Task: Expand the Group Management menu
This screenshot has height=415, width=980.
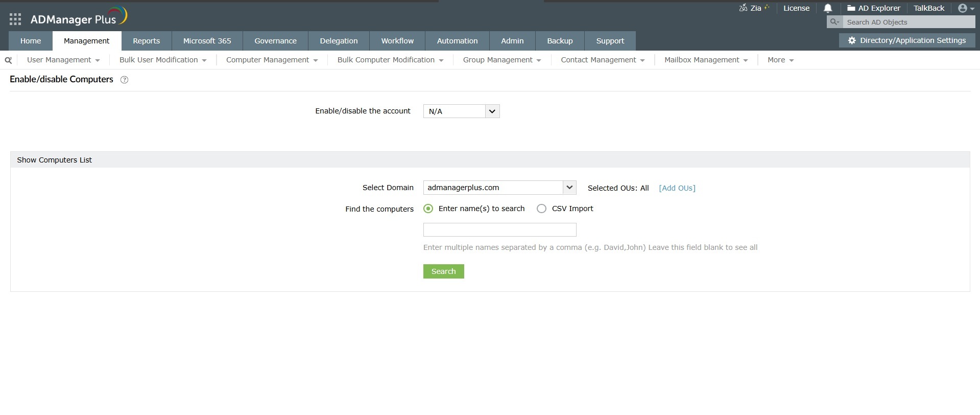Action: click(x=502, y=60)
